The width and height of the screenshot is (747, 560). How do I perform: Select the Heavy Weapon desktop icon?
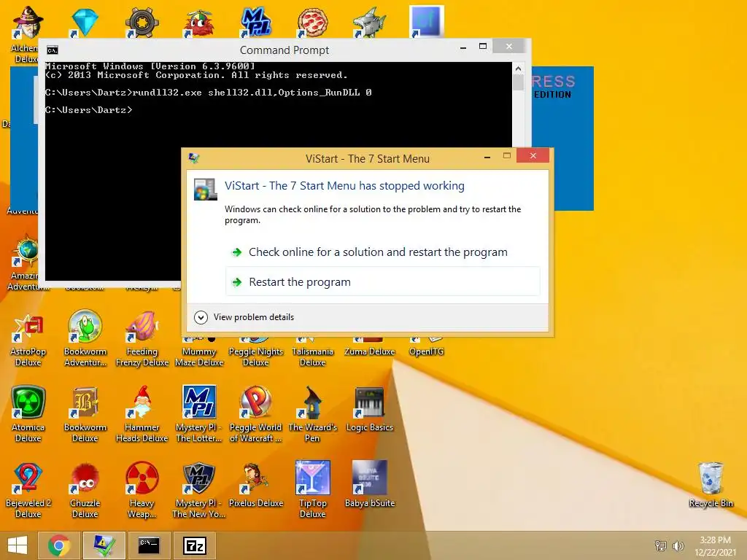click(142, 491)
